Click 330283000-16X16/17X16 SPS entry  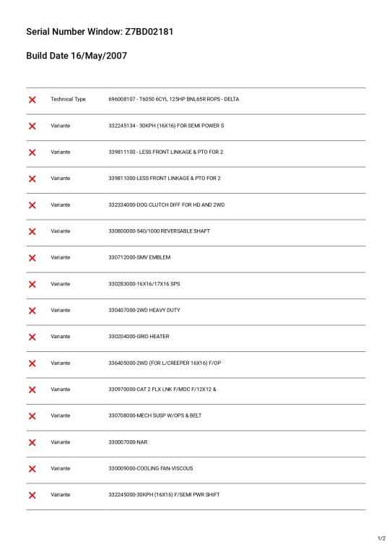click(144, 284)
